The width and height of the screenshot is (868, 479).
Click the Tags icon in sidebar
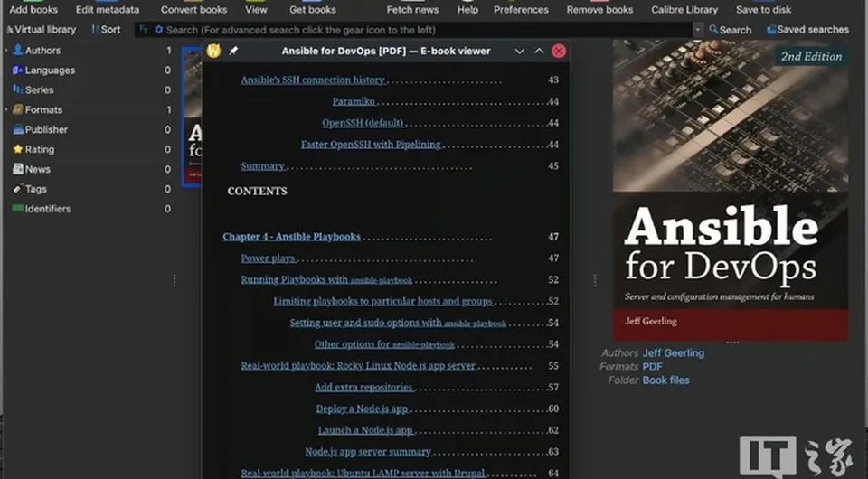click(x=18, y=189)
